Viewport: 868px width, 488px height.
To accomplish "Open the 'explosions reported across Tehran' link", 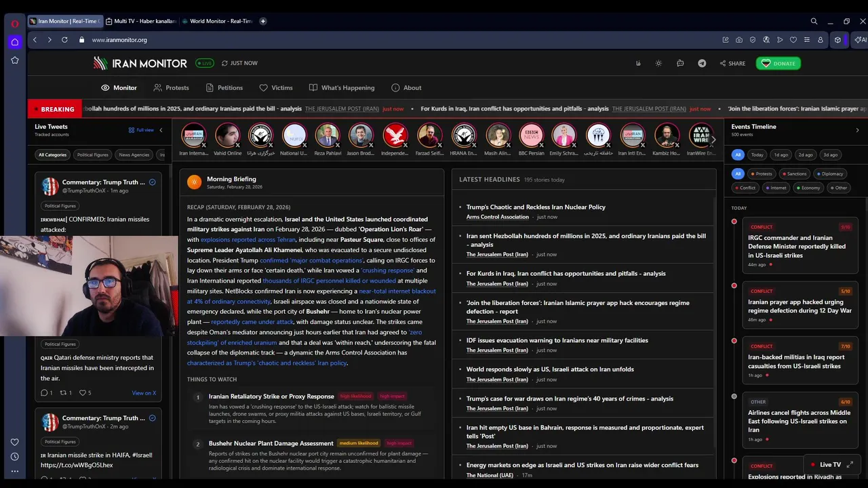I will click(x=248, y=239).
